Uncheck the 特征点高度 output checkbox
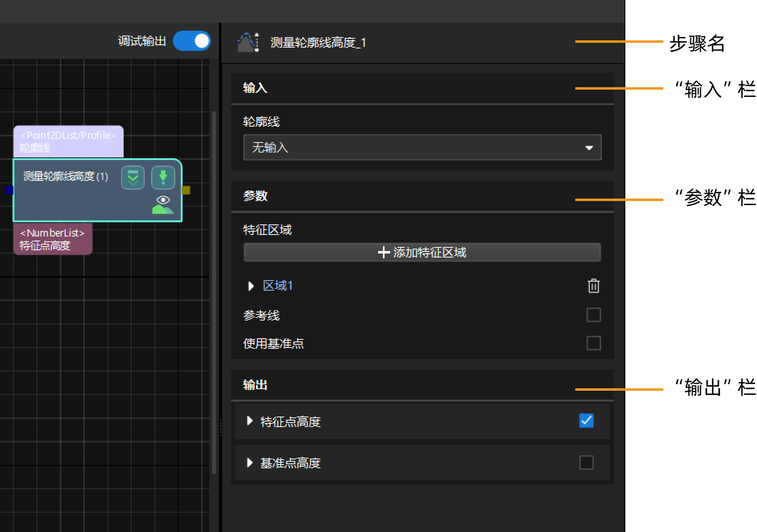 [586, 421]
